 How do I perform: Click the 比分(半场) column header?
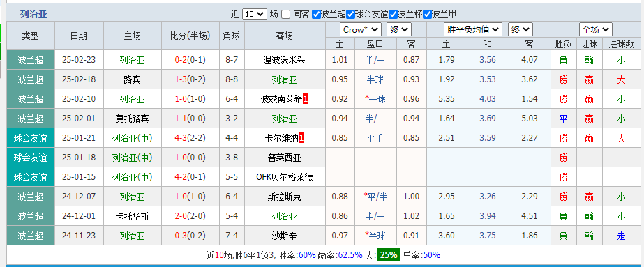[190, 36]
